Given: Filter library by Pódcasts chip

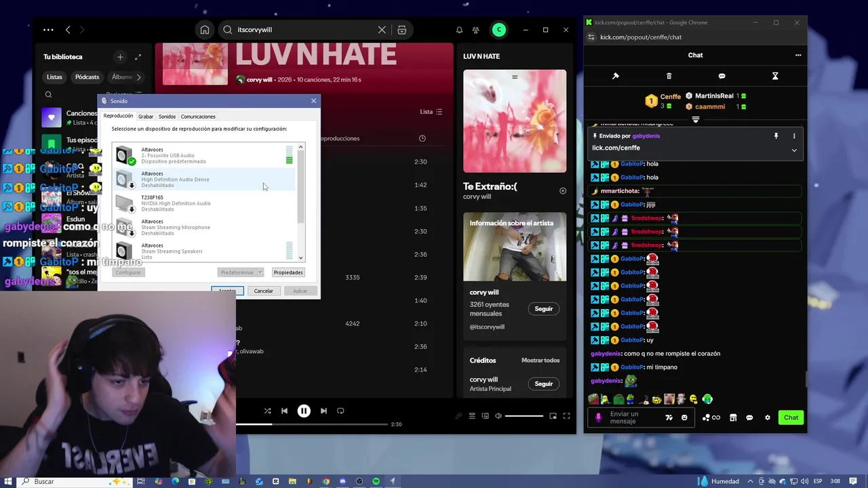Looking at the screenshot, I should pos(87,77).
